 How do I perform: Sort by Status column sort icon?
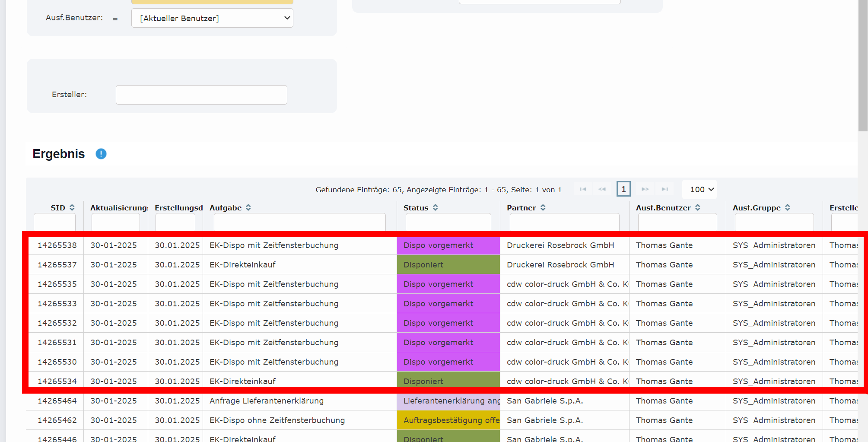[436, 208]
